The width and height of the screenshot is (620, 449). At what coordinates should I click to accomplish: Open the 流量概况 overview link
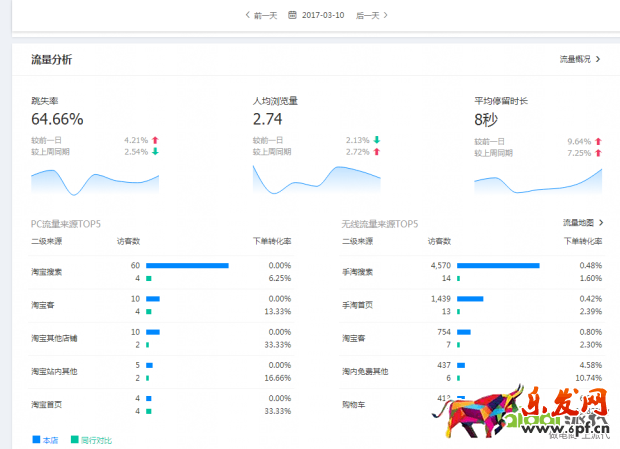click(579, 59)
